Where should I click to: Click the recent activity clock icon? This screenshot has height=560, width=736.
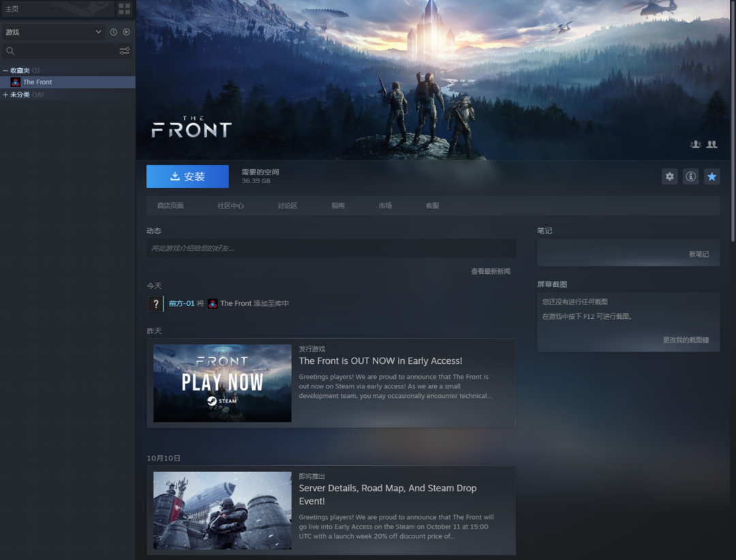114,32
